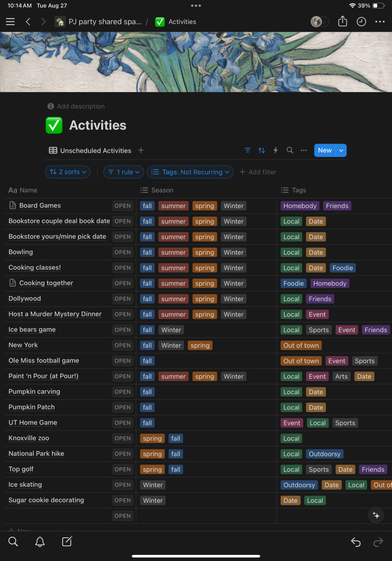Expand the 2 sorts dropdown
392x561 pixels.
tap(68, 172)
